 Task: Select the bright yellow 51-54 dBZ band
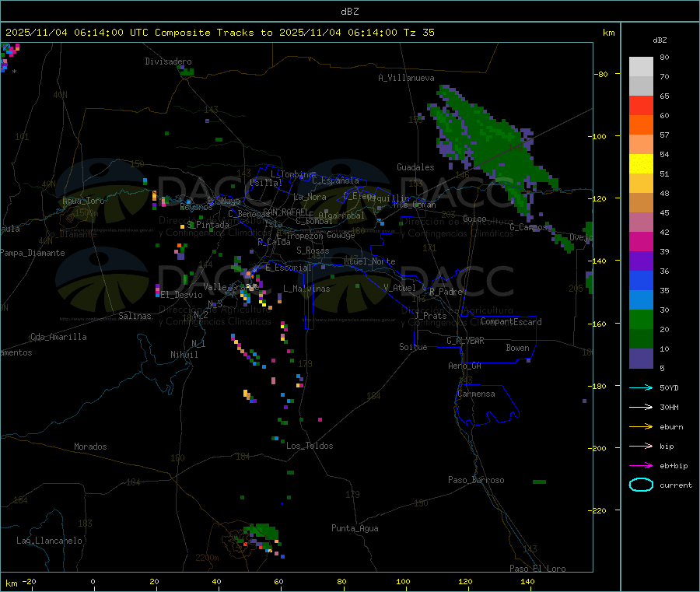[x=641, y=164]
